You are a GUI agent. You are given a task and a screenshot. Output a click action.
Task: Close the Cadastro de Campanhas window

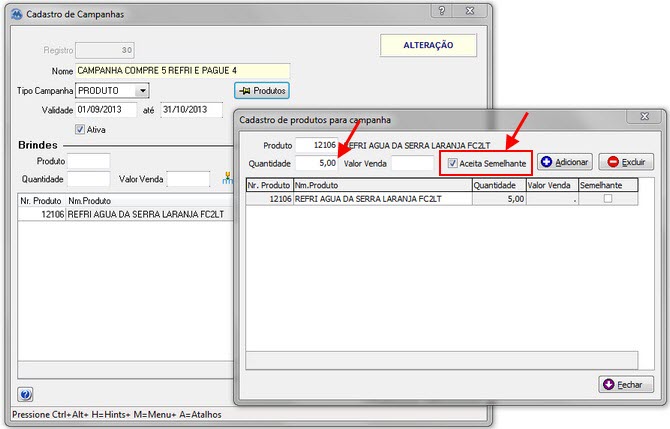[x=470, y=11]
